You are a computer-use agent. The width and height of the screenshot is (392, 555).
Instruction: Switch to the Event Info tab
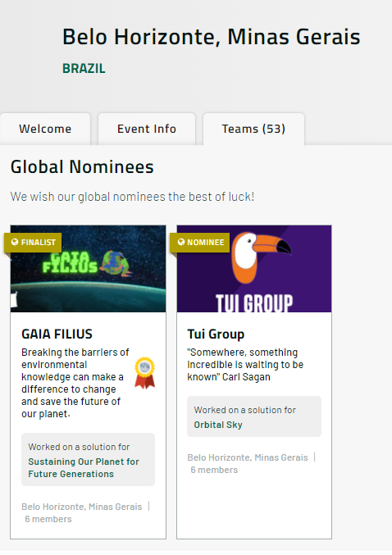147,129
